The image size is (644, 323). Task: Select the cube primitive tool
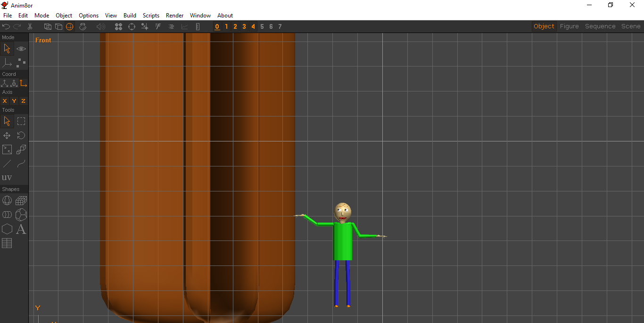coord(21,200)
